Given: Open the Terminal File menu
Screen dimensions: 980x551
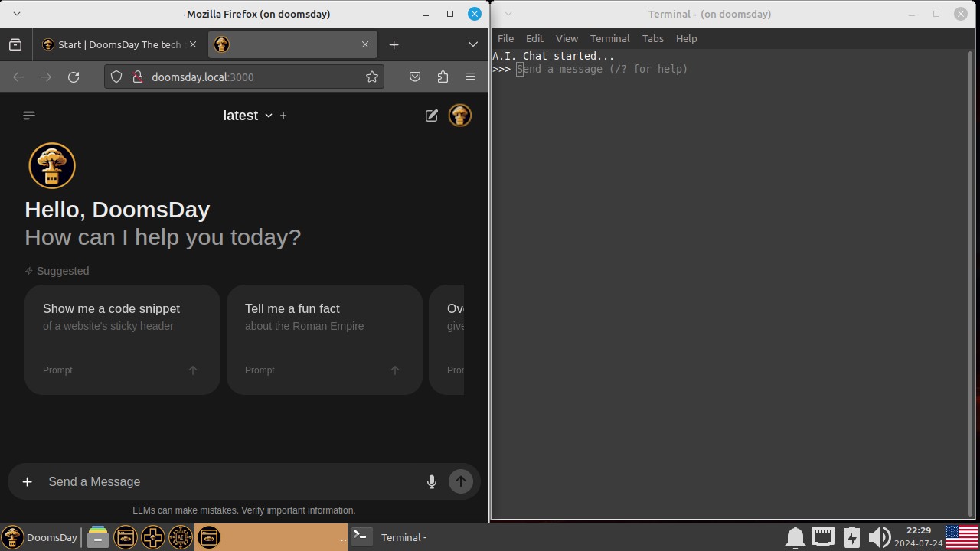Looking at the screenshot, I should point(505,38).
